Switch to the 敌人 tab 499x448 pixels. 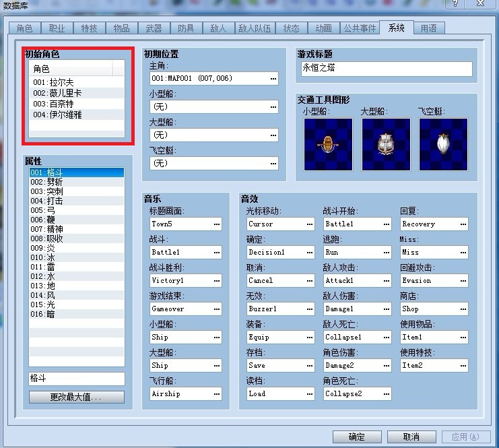pyautogui.click(x=218, y=28)
